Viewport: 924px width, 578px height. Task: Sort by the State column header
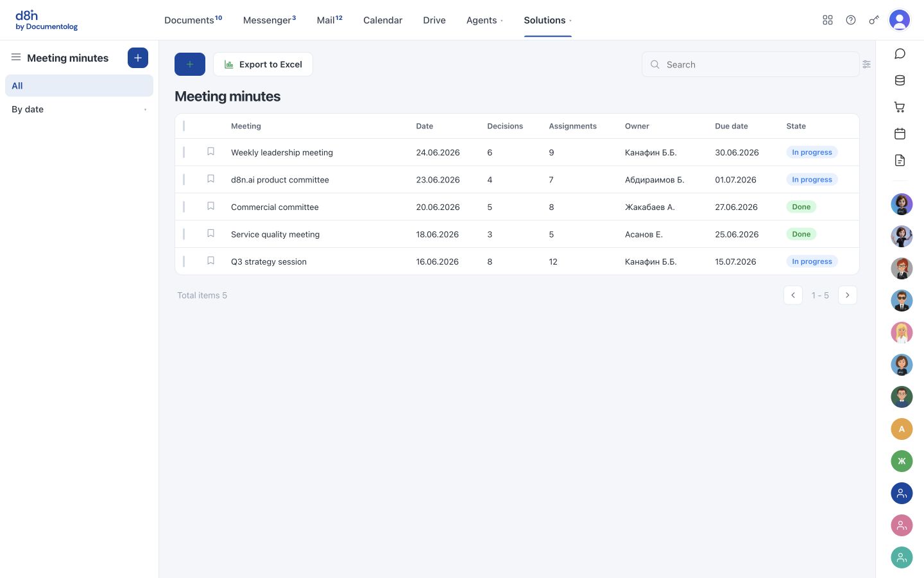pyautogui.click(x=796, y=126)
